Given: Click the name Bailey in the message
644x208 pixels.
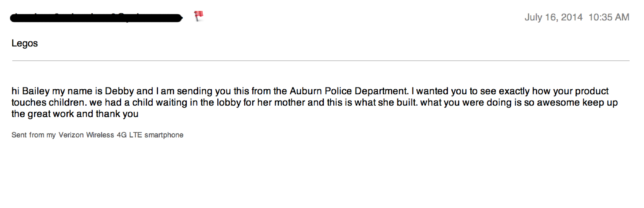Looking at the screenshot, I should pyautogui.click(x=36, y=91).
